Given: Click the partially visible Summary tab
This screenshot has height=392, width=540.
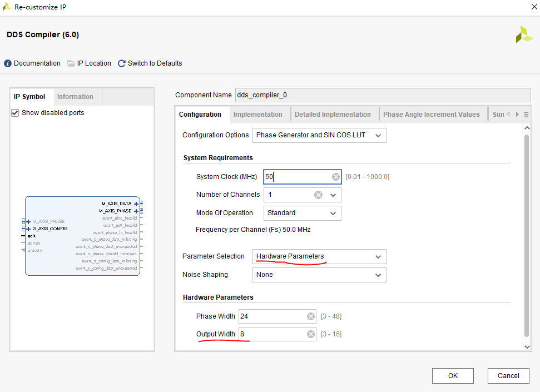Looking at the screenshot, I should tap(498, 115).
